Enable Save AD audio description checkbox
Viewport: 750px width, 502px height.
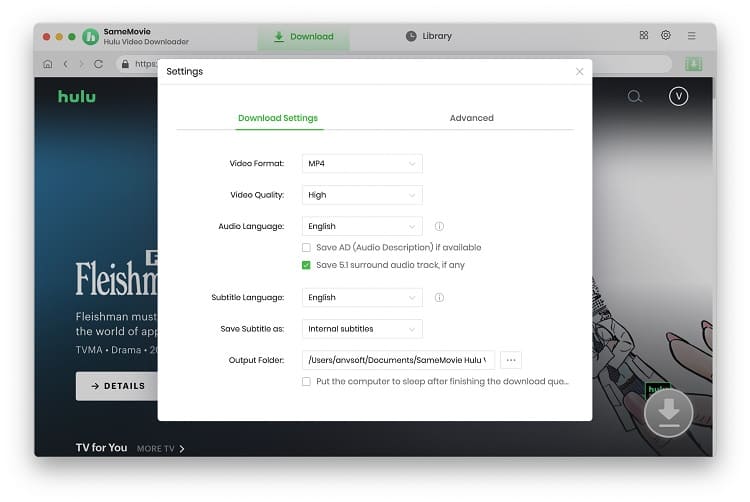point(306,248)
